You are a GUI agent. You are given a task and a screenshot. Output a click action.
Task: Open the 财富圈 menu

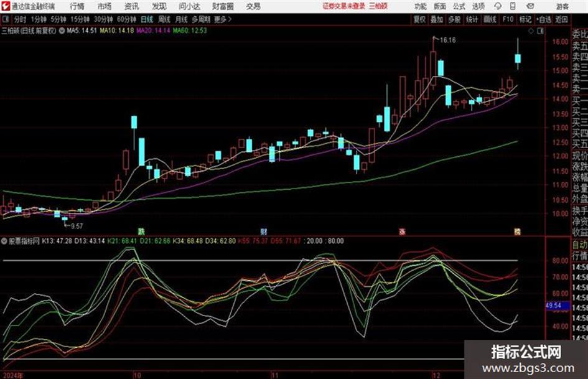(223, 6)
